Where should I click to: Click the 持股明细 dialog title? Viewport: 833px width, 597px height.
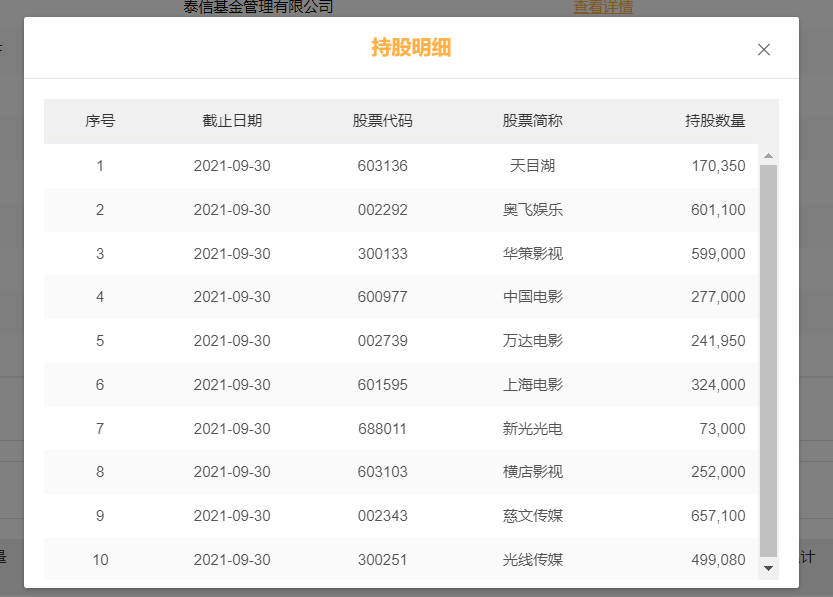coord(411,48)
